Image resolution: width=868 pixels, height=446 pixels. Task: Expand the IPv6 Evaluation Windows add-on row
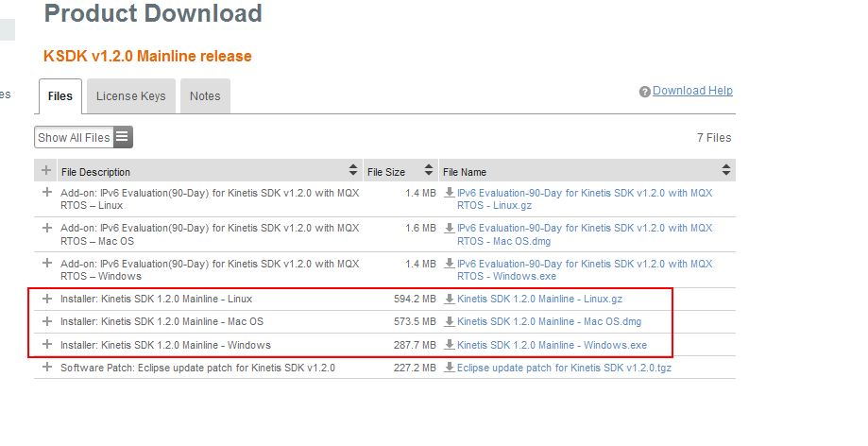(47, 263)
